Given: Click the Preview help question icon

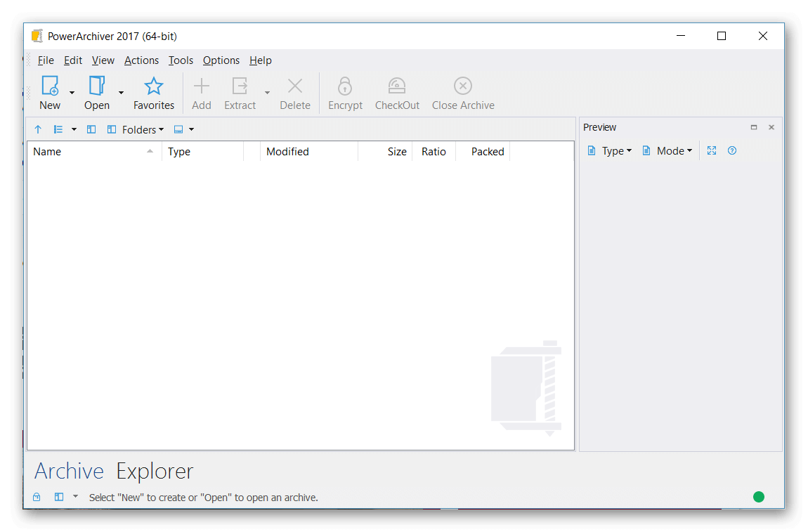Looking at the screenshot, I should click(732, 150).
